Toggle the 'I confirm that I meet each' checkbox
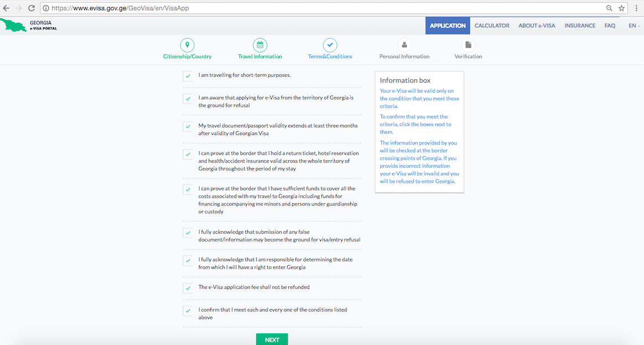644x345 pixels. 188,311
